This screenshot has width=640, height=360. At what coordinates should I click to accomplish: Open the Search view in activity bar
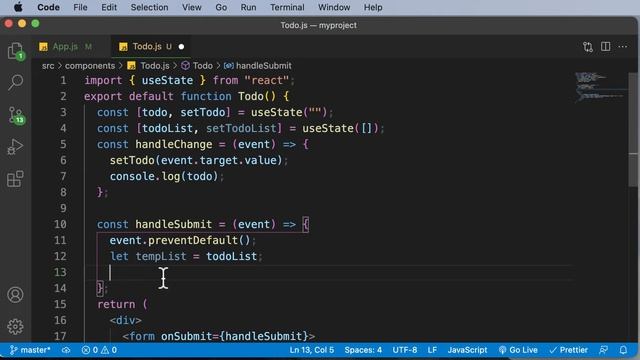click(16, 82)
